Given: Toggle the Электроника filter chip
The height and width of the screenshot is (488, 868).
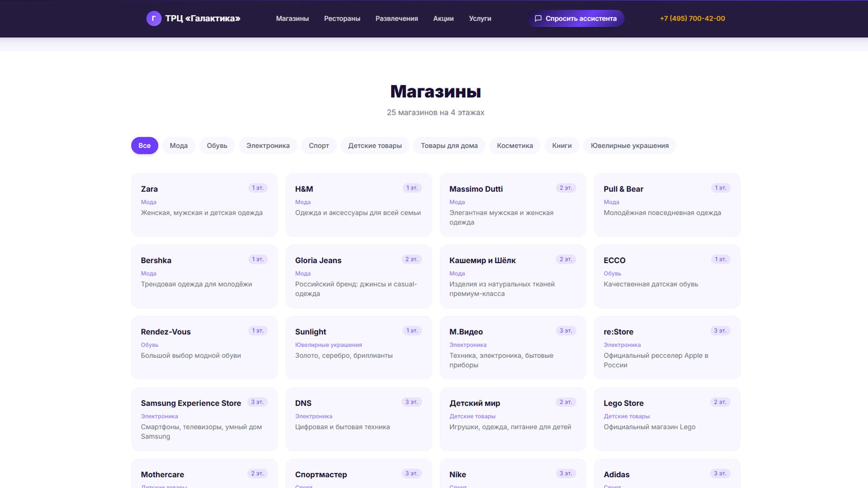Looking at the screenshot, I should (268, 145).
